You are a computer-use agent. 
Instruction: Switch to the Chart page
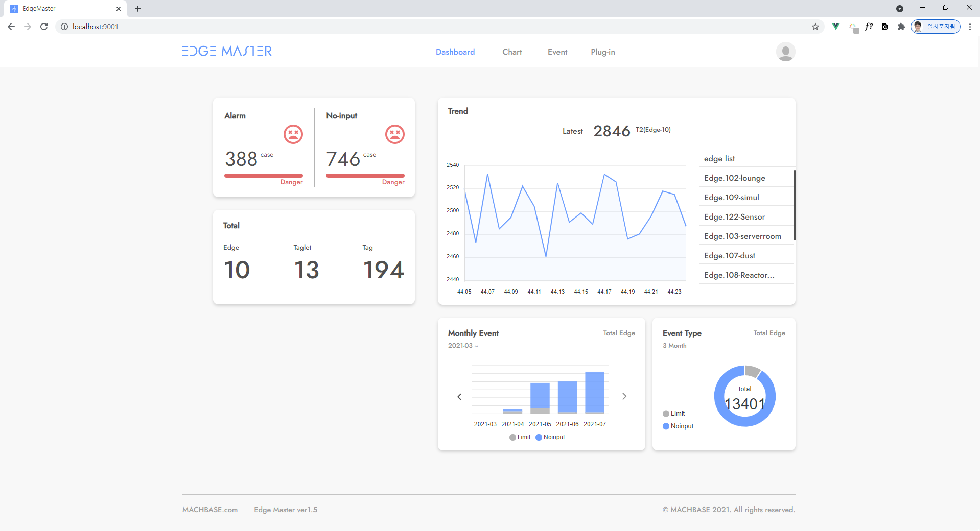tap(512, 52)
